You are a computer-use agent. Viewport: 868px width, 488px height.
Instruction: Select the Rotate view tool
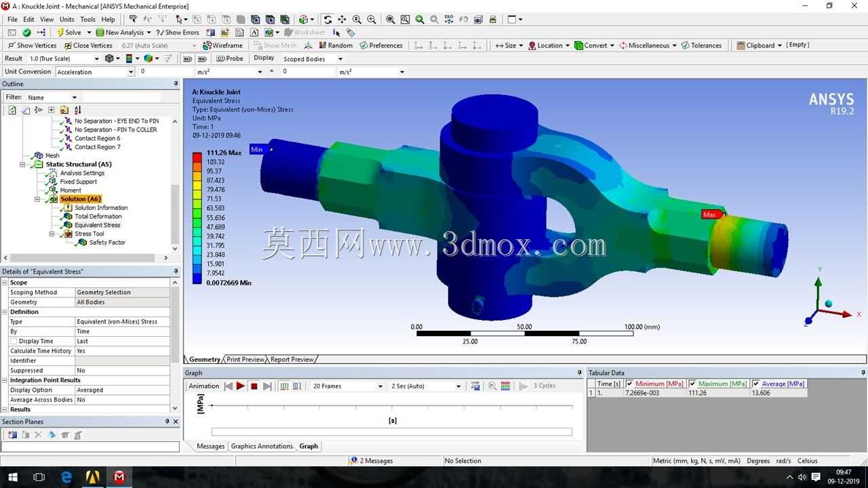tap(328, 19)
